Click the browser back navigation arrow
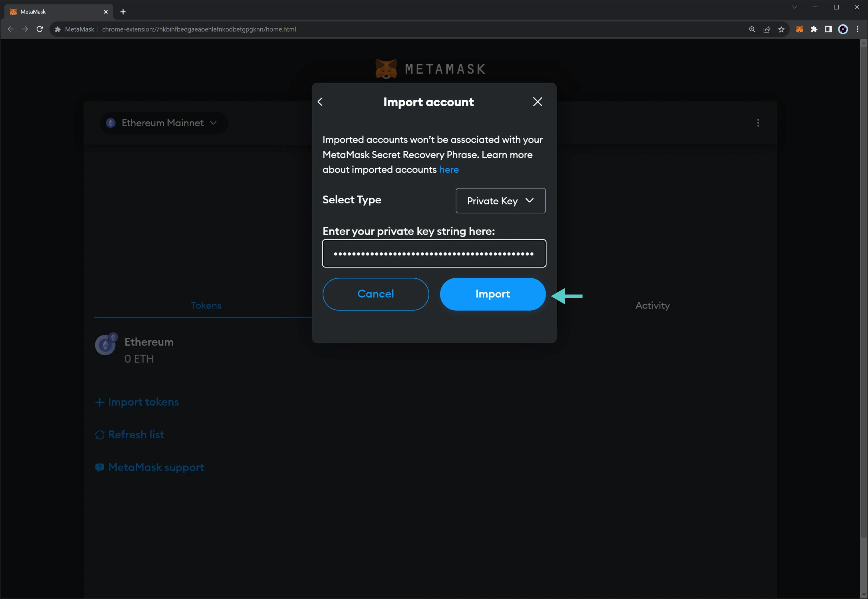868x599 pixels. pyautogui.click(x=10, y=29)
